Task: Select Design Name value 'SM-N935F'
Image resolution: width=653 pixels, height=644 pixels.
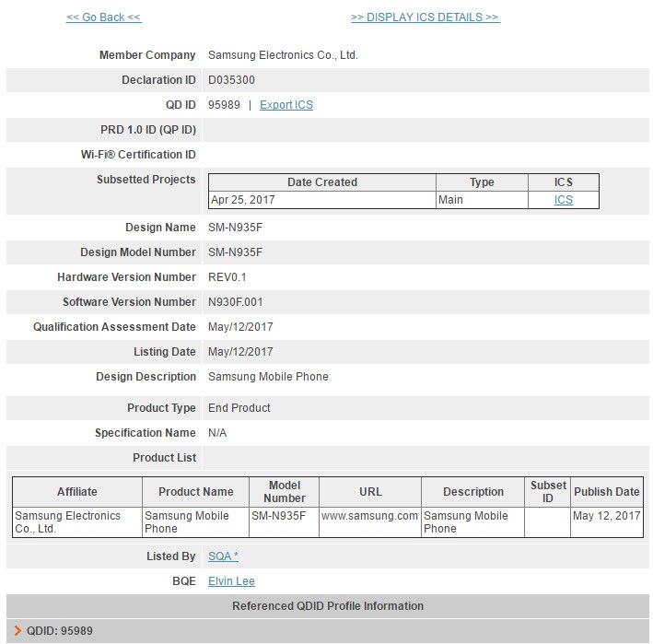Action: pyautogui.click(x=235, y=227)
